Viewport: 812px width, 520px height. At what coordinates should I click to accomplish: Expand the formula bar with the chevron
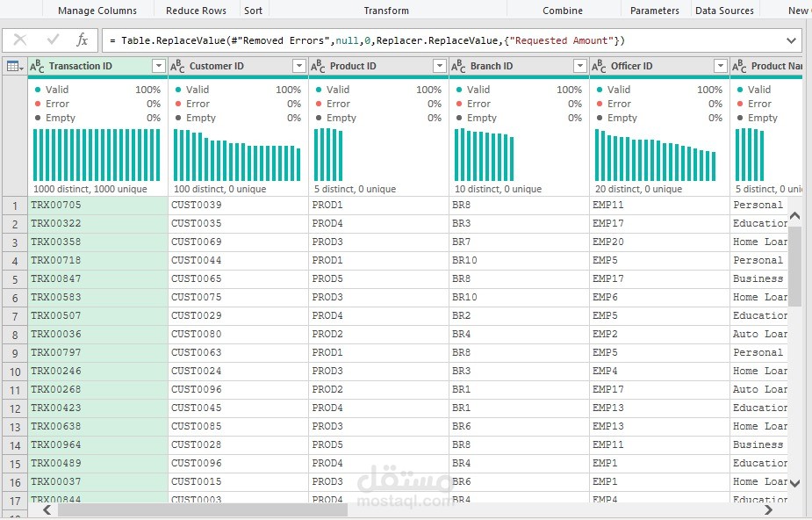[x=791, y=40]
